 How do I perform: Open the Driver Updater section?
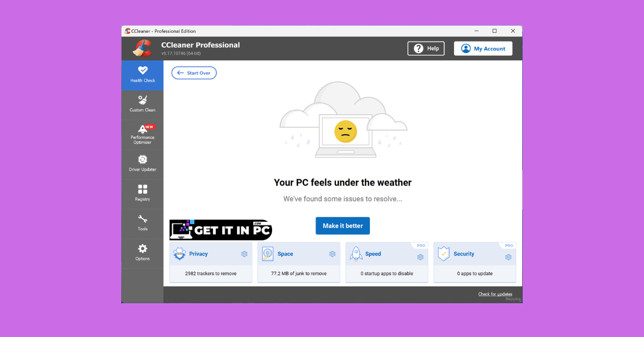point(142,164)
